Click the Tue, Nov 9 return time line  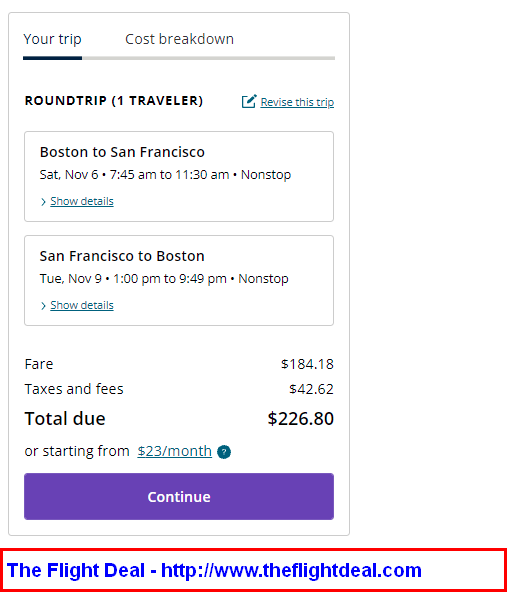click(164, 279)
